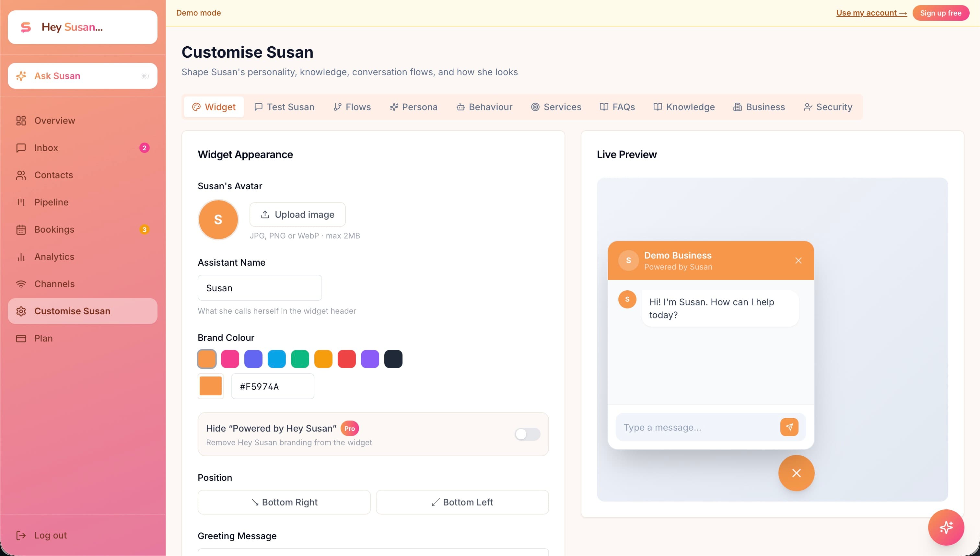Switch to the Test Susan tab
The height and width of the screenshot is (556, 980).
(x=284, y=107)
